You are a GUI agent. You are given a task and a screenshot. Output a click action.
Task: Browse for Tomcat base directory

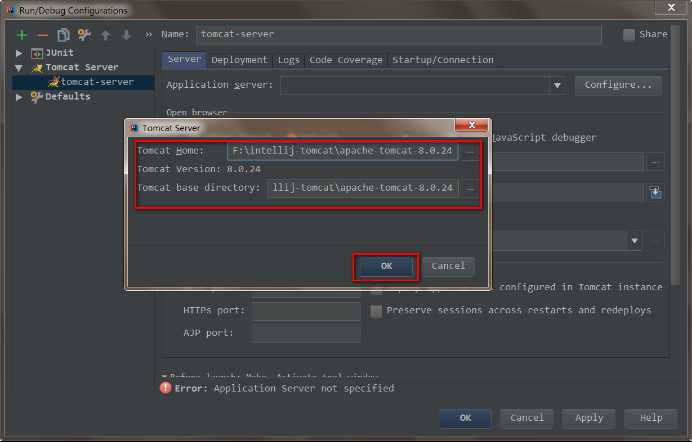coord(470,188)
